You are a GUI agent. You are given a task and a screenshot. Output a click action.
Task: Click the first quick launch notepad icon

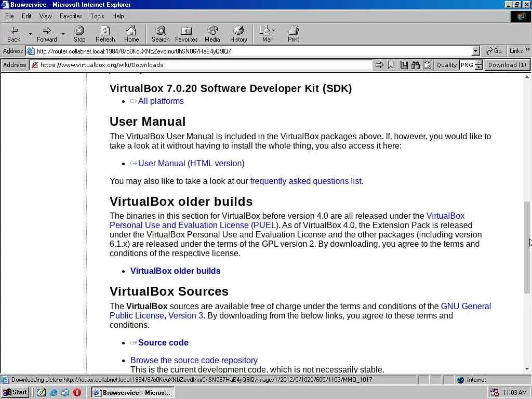[42, 393]
